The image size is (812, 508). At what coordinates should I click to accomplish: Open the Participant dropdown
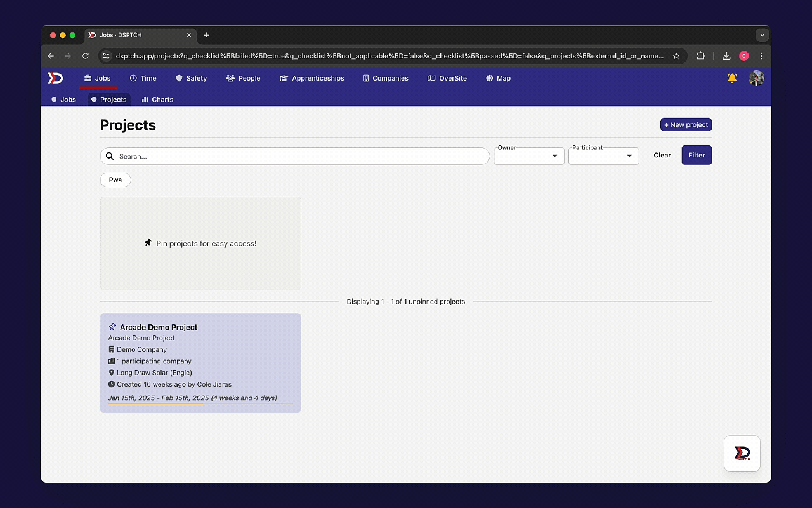point(603,156)
